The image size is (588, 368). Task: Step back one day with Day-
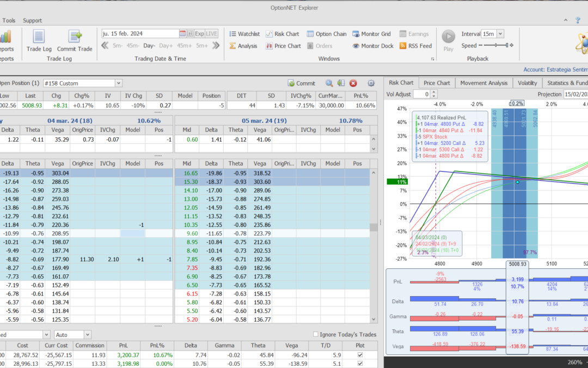(x=149, y=46)
